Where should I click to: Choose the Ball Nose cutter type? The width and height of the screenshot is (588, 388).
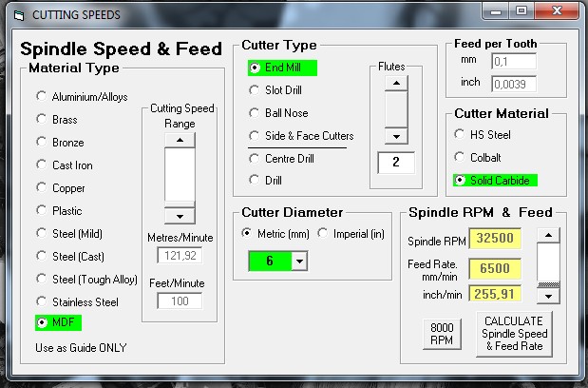click(254, 113)
